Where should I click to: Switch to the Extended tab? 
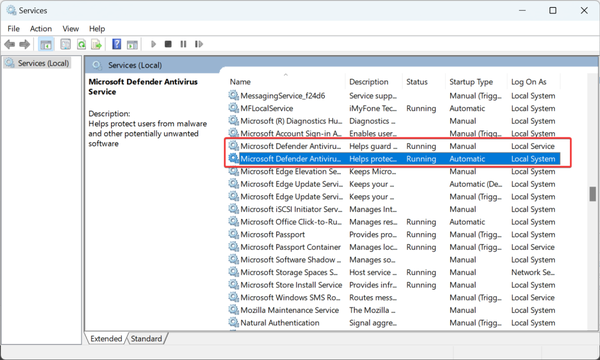106,339
